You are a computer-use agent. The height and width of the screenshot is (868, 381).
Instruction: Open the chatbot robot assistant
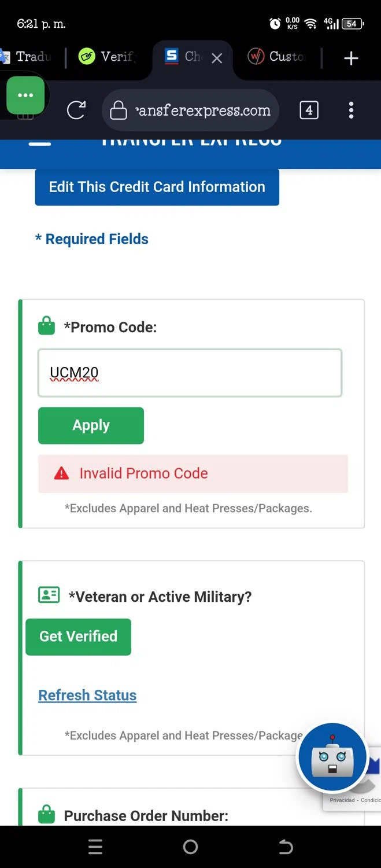coord(332,757)
